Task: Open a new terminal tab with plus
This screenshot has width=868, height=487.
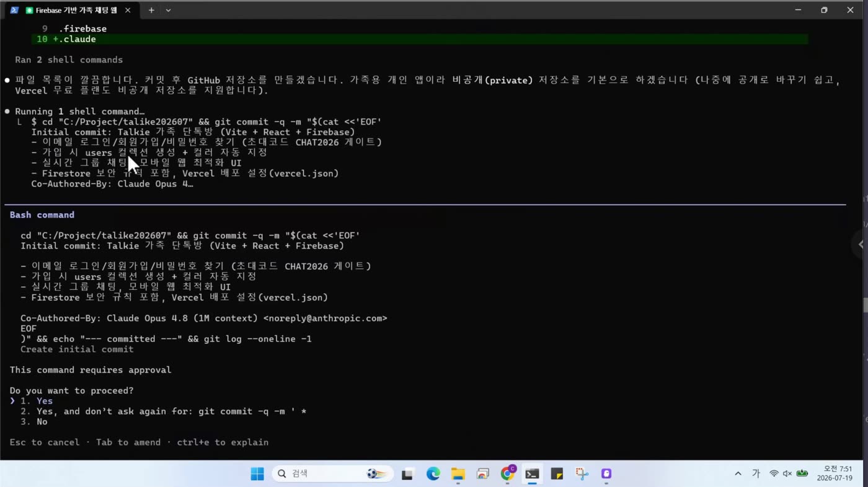Action: tap(151, 11)
